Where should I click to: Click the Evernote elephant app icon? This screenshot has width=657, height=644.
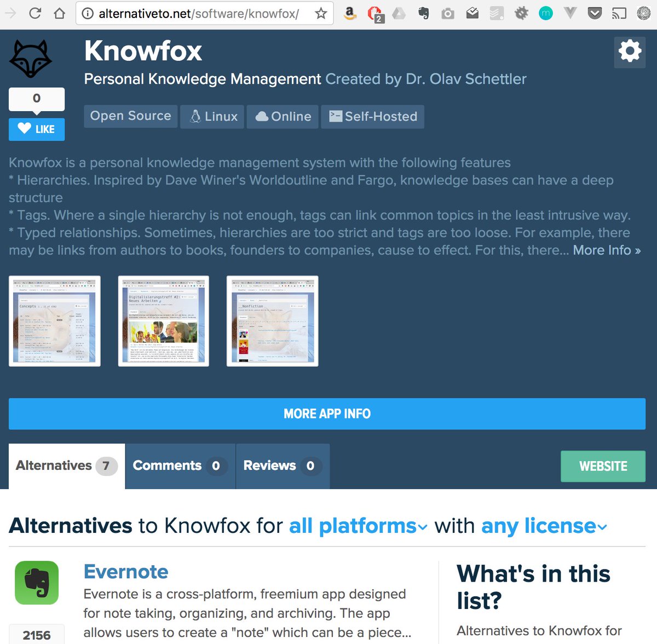click(37, 583)
